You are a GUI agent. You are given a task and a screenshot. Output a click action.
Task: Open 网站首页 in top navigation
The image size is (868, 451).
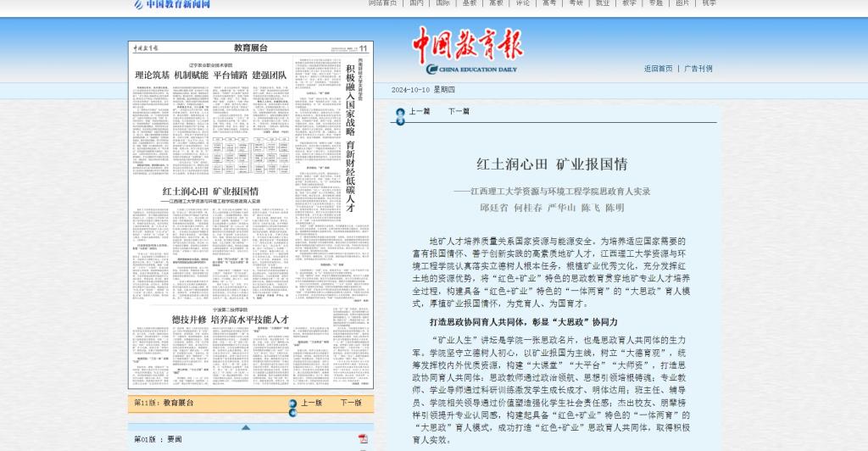[x=382, y=3]
